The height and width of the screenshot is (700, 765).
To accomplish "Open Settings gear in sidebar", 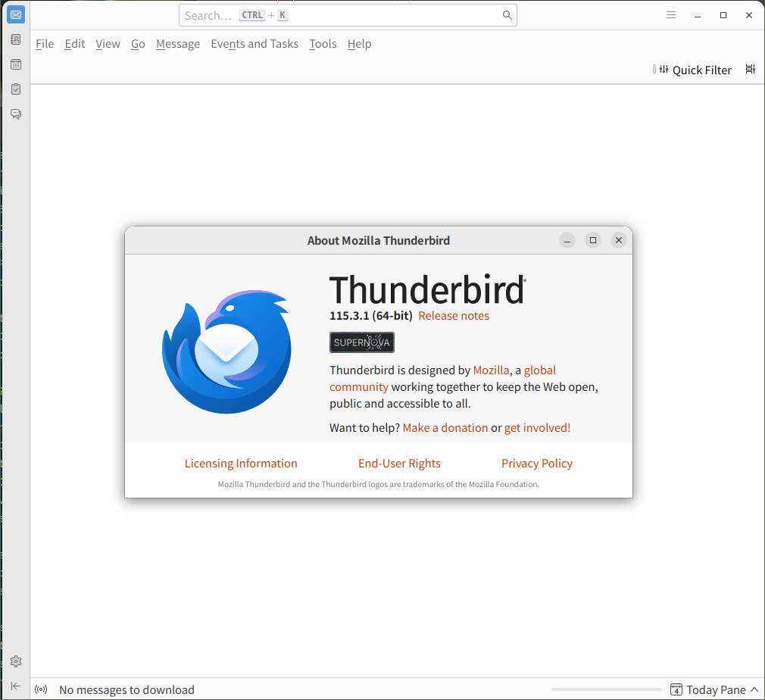I will (x=16, y=661).
